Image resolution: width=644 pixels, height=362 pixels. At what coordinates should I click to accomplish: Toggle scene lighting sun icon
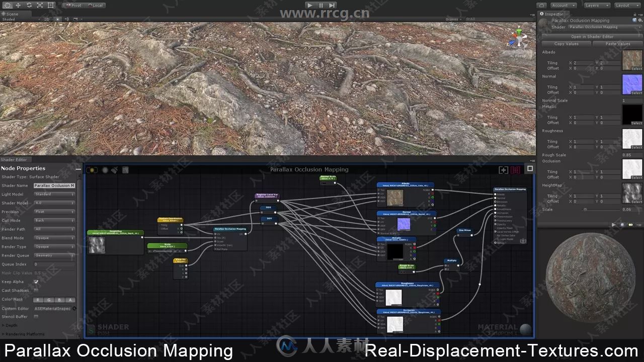[x=58, y=19]
